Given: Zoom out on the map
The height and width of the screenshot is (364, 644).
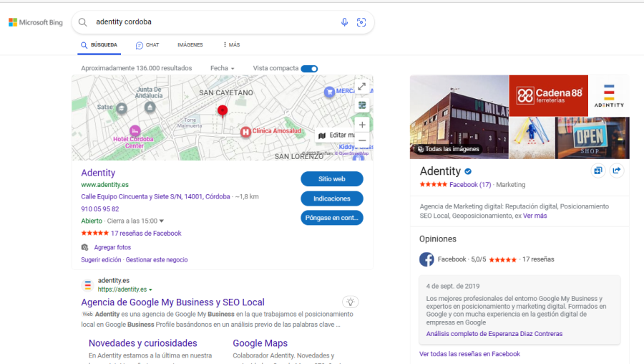Looking at the screenshot, I should click(x=362, y=140).
